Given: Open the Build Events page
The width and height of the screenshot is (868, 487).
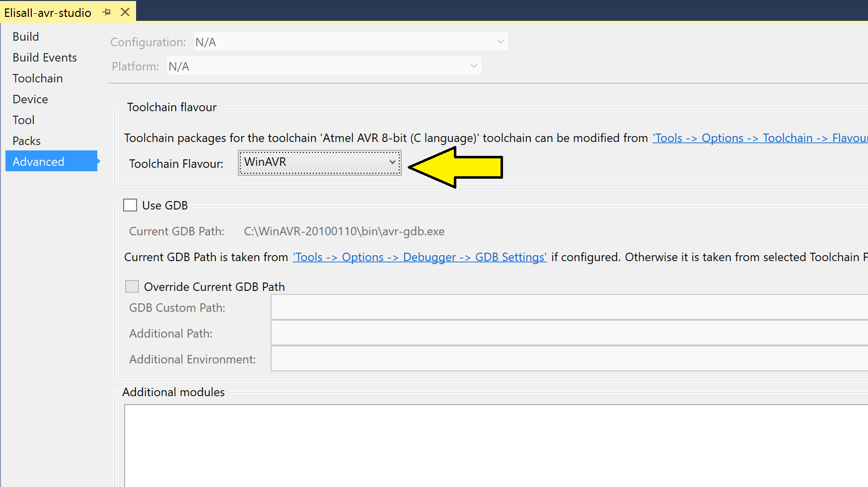Looking at the screenshot, I should (x=45, y=58).
